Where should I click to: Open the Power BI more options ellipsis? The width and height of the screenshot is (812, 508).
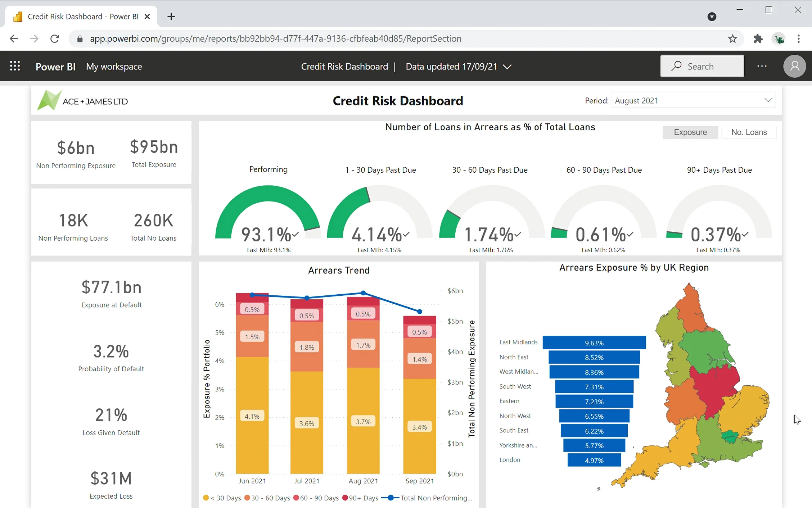[x=762, y=66]
